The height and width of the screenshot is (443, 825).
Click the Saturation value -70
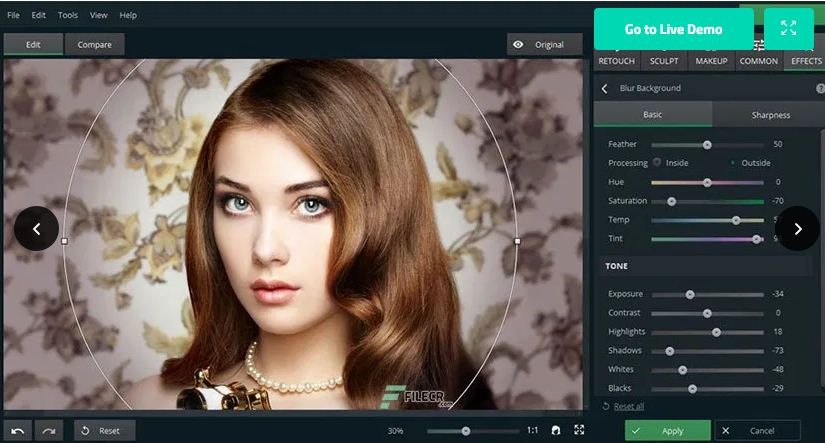point(778,201)
